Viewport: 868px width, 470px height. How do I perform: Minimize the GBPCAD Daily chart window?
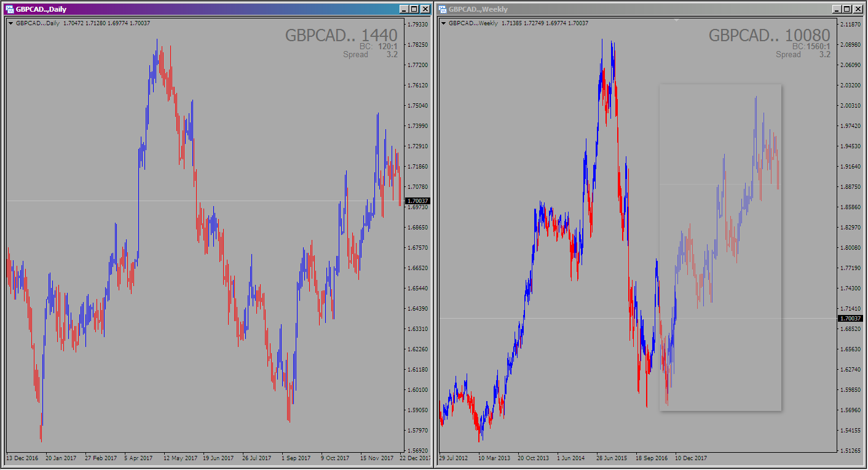403,9
